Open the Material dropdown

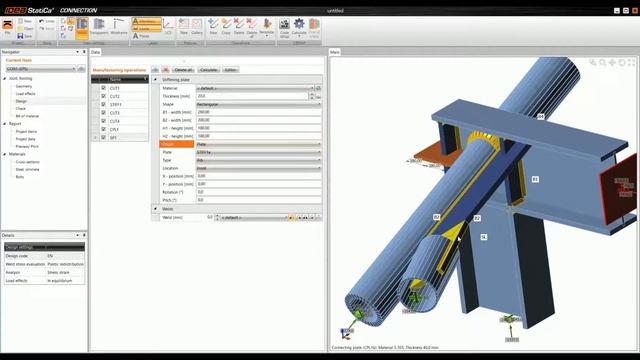[x=255, y=88]
